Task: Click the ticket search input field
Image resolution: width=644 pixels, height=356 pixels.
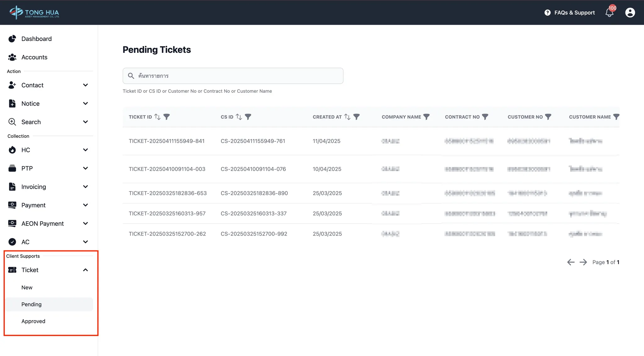Action: coord(233,76)
